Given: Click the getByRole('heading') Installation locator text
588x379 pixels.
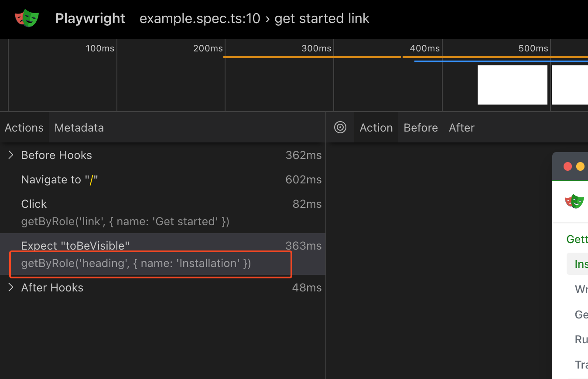Looking at the screenshot, I should (x=136, y=263).
